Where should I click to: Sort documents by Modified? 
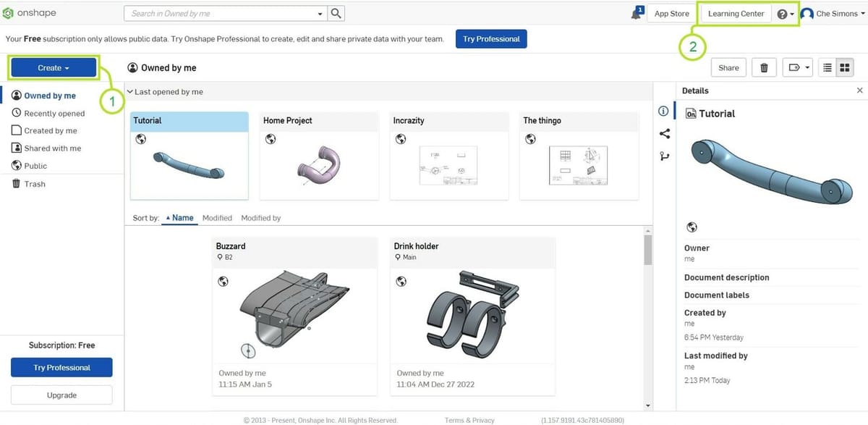[217, 218]
